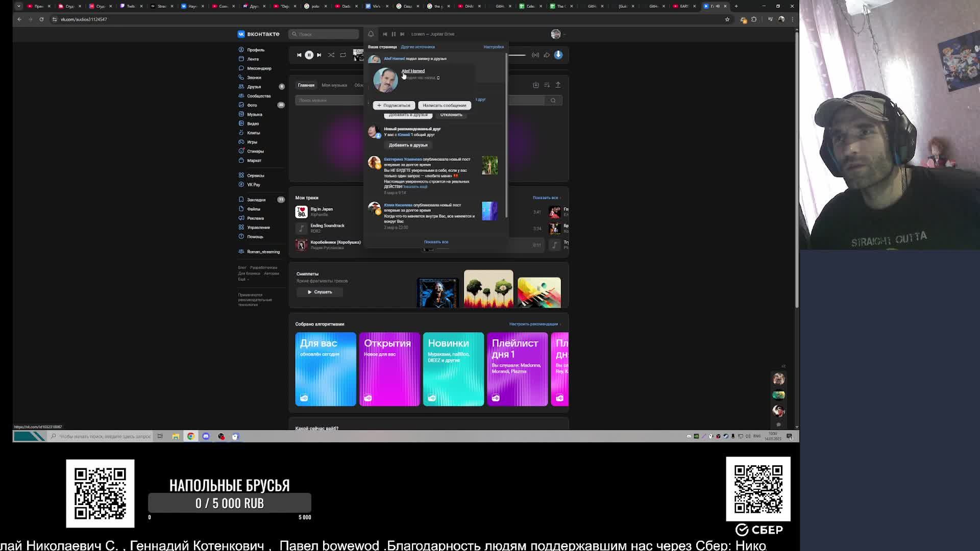Click the add playlist icon

tap(547, 85)
